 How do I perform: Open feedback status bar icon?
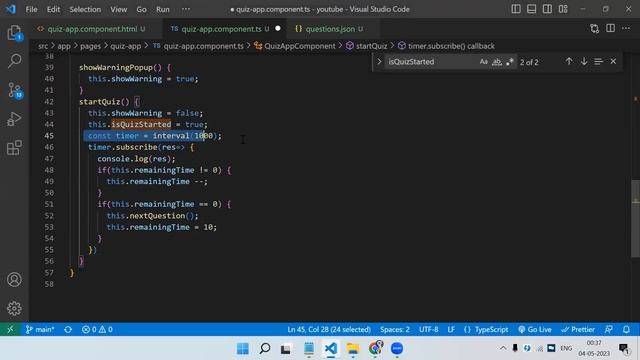click(609, 329)
